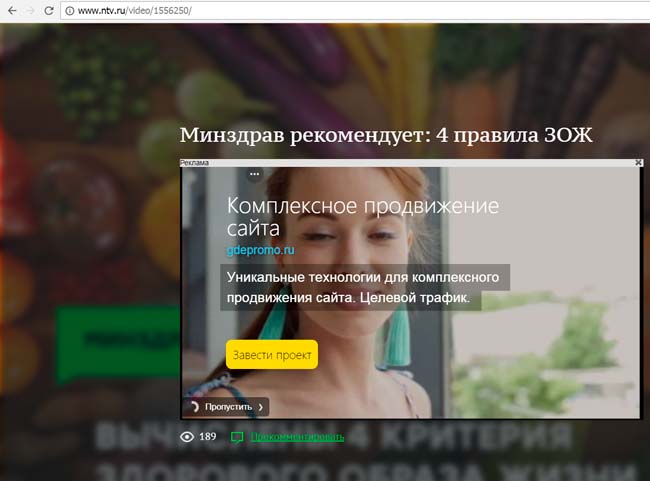Reload the page with the refresh icon
650x481 pixels.
click(49, 10)
